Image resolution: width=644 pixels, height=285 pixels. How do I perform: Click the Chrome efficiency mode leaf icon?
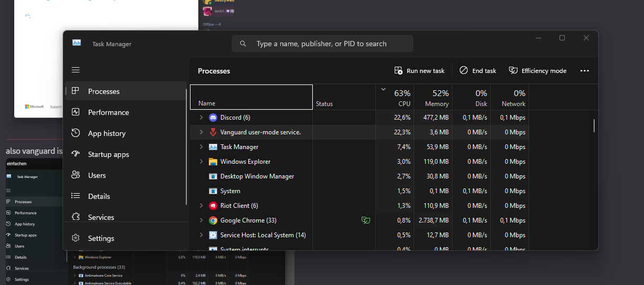pos(366,220)
